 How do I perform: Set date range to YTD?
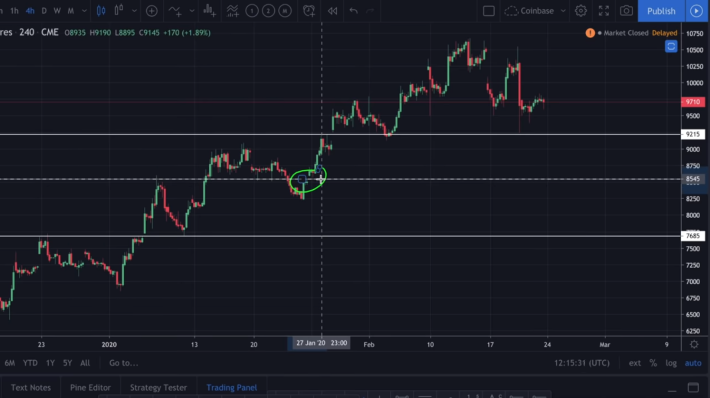[x=30, y=363]
